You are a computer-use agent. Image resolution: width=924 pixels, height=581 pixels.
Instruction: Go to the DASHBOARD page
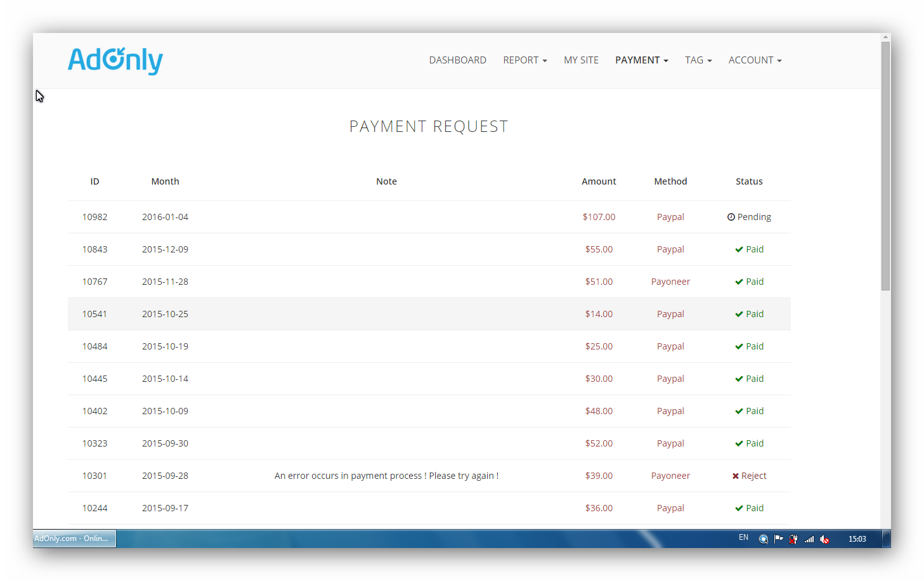point(458,60)
